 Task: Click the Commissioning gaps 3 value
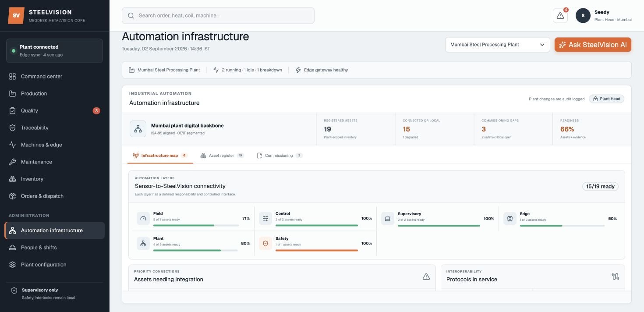click(484, 129)
